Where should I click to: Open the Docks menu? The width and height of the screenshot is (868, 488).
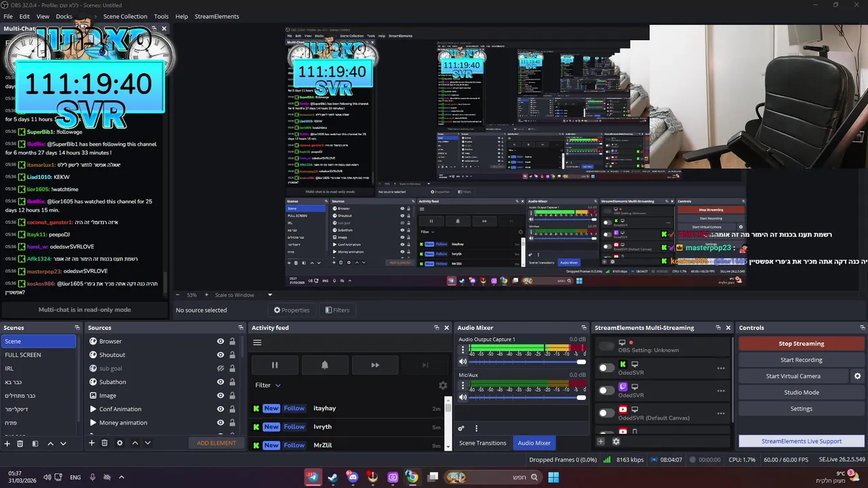[x=64, y=16]
